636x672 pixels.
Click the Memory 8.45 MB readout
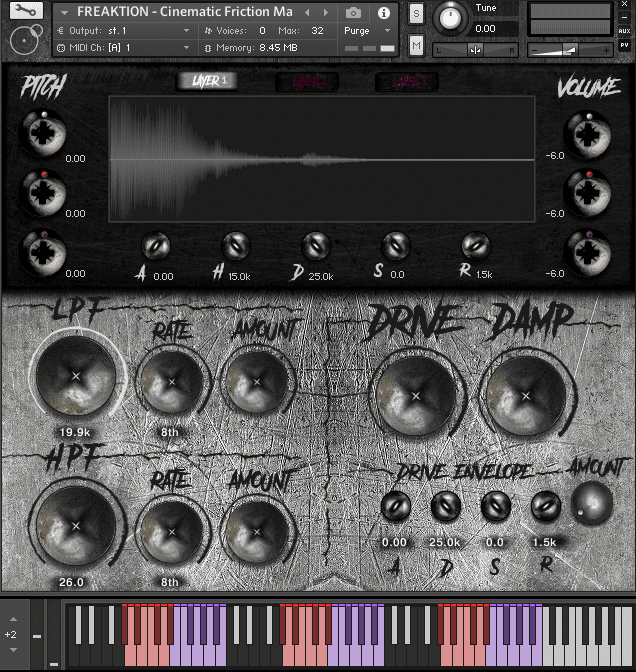[257, 48]
